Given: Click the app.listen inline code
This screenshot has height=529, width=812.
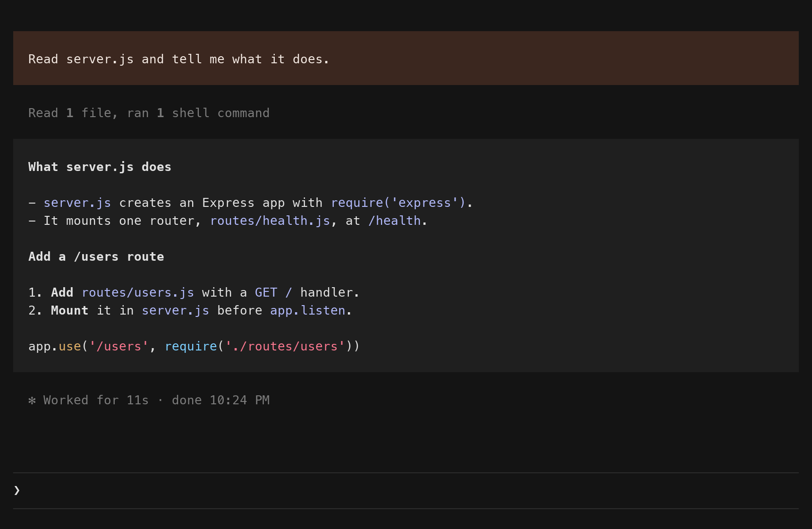Looking at the screenshot, I should tap(308, 310).
